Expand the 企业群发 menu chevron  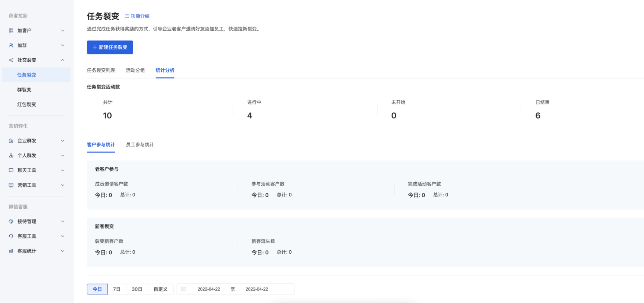(62, 141)
